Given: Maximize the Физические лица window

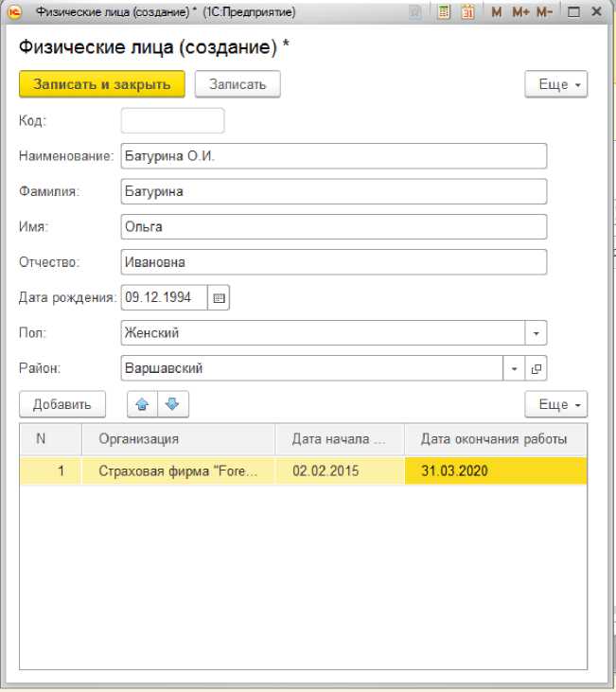Looking at the screenshot, I should [x=573, y=12].
